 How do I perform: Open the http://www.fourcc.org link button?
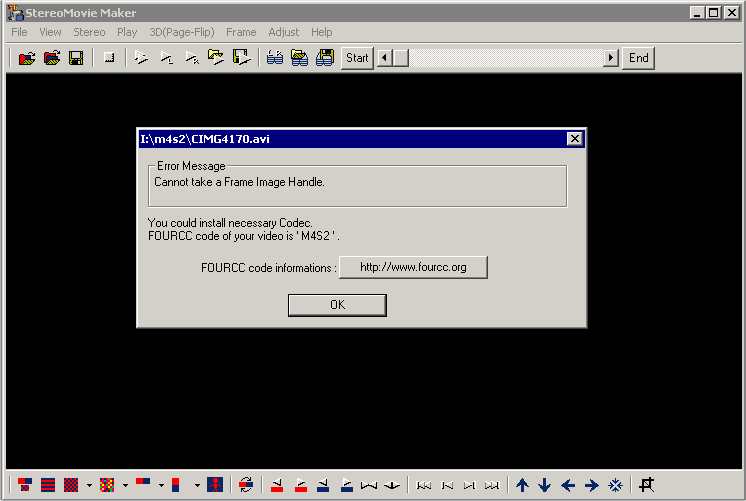click(413, 267)
